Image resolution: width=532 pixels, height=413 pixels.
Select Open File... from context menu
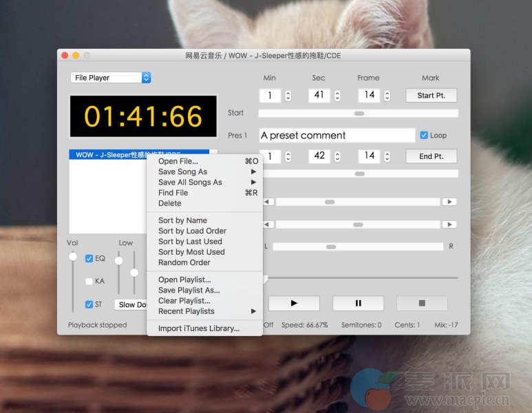(x=178, y=161)
